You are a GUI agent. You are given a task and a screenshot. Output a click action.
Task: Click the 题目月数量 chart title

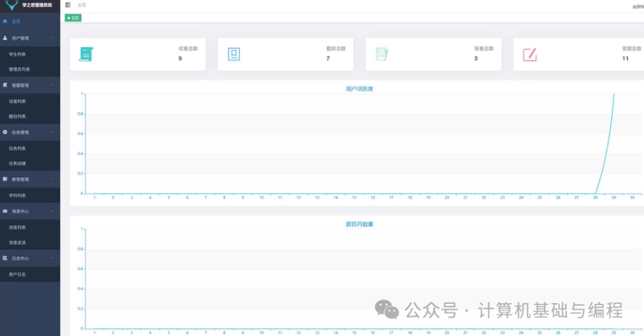[360, 224]
